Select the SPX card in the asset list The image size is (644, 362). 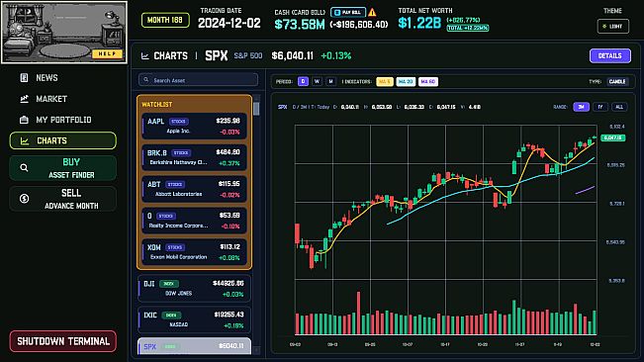194,346
